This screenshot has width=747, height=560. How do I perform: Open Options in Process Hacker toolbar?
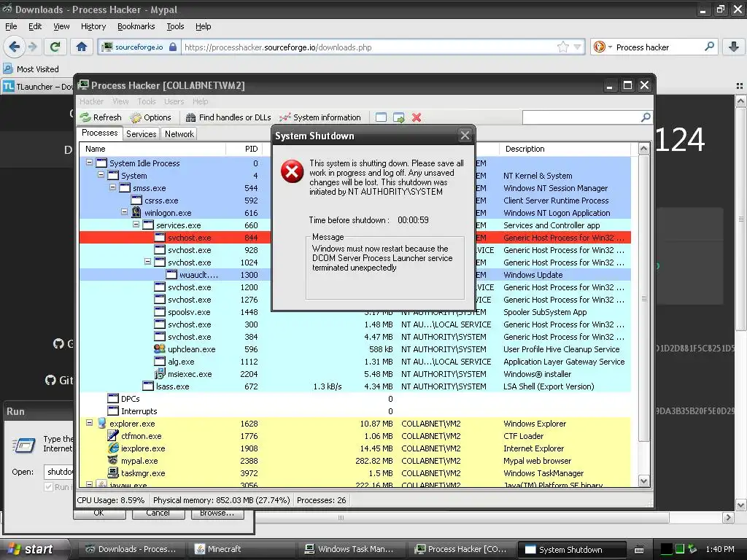[150, 117]
